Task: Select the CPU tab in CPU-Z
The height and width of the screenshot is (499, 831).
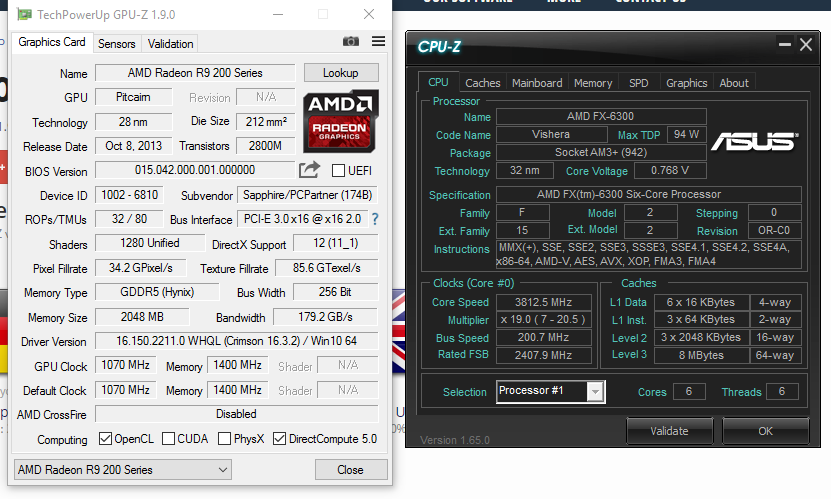Action: [438, 82]
